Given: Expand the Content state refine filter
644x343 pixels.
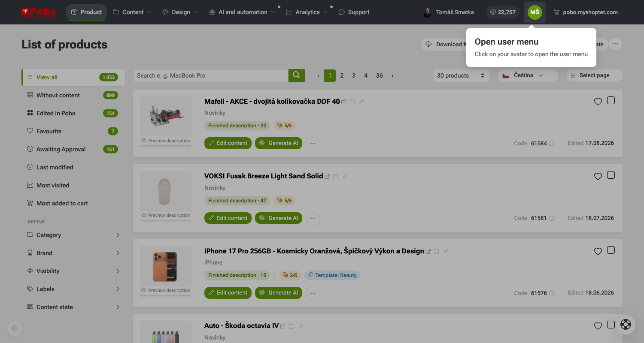Looking at the screenshot, I should 73,307.
